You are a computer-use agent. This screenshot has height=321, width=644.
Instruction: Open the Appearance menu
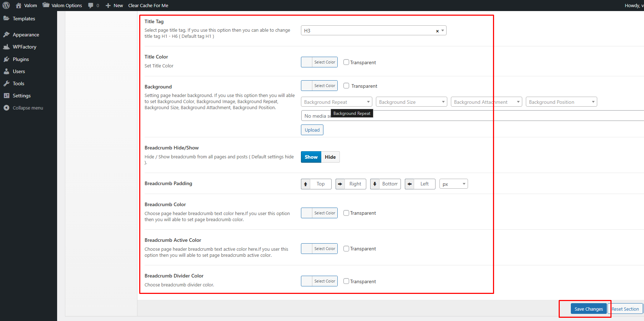(26, 35)
